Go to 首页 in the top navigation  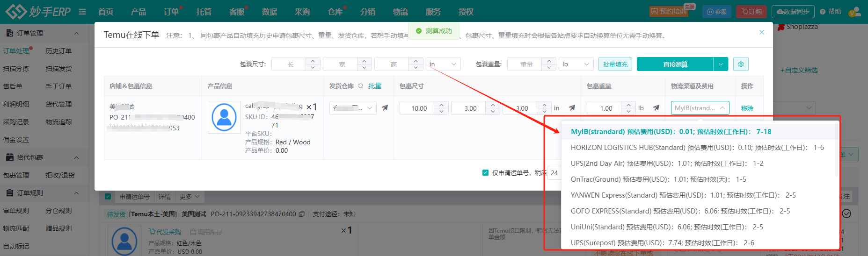pos(106,12)
